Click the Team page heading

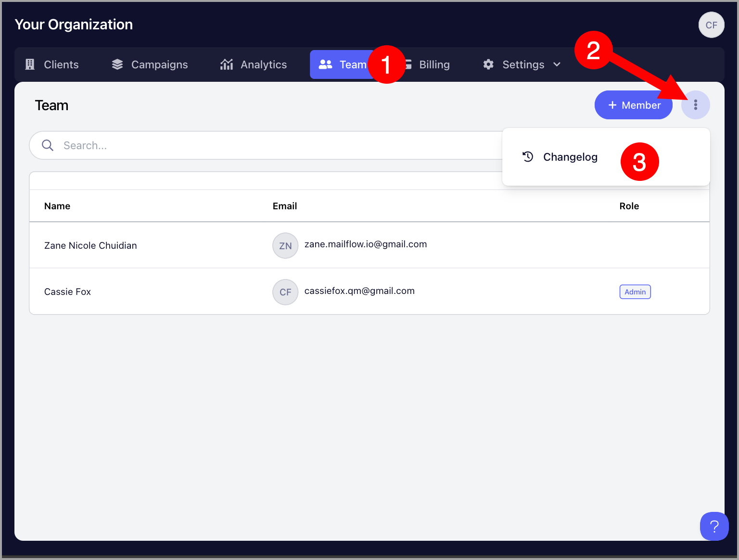[51, 105]
